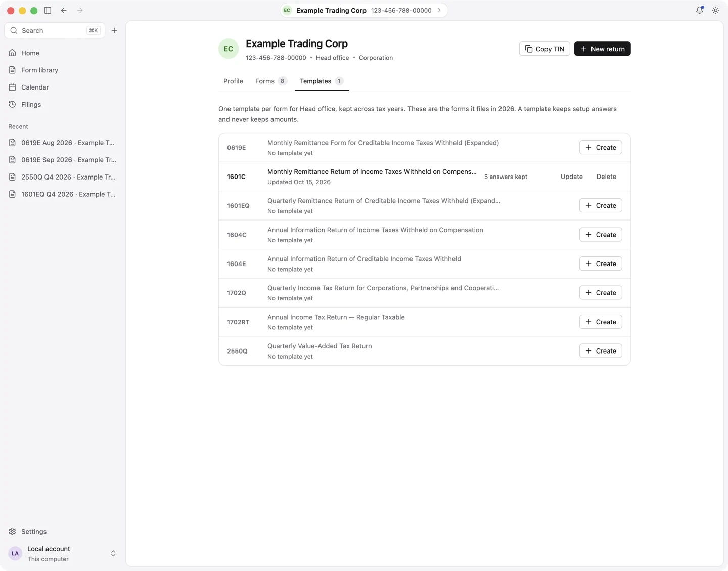The image size is (728, 571).
Task: Open notifications bell
Action: point(700,10)
